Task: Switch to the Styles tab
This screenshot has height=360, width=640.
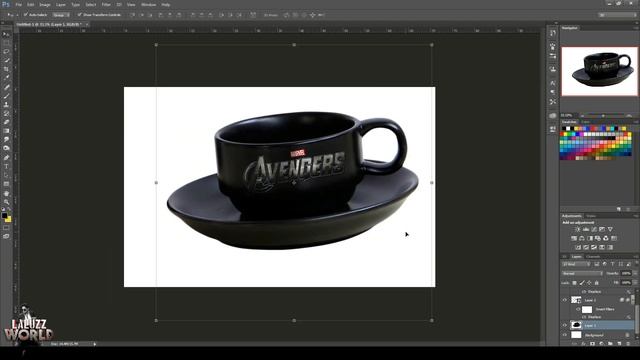Action: pos(591,216)
